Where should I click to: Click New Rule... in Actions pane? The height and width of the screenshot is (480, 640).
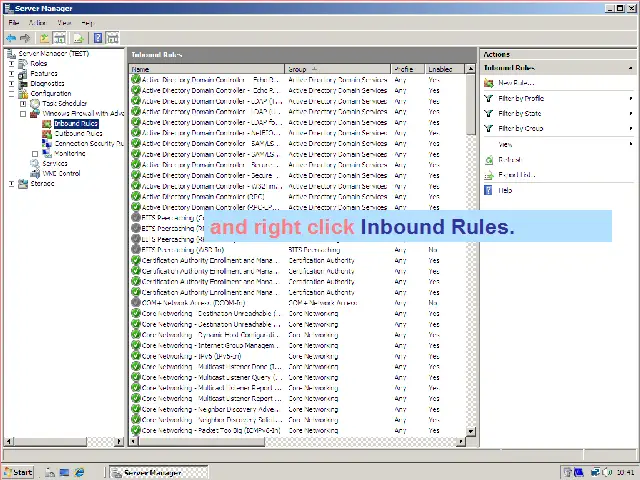[x=516, y=83]
